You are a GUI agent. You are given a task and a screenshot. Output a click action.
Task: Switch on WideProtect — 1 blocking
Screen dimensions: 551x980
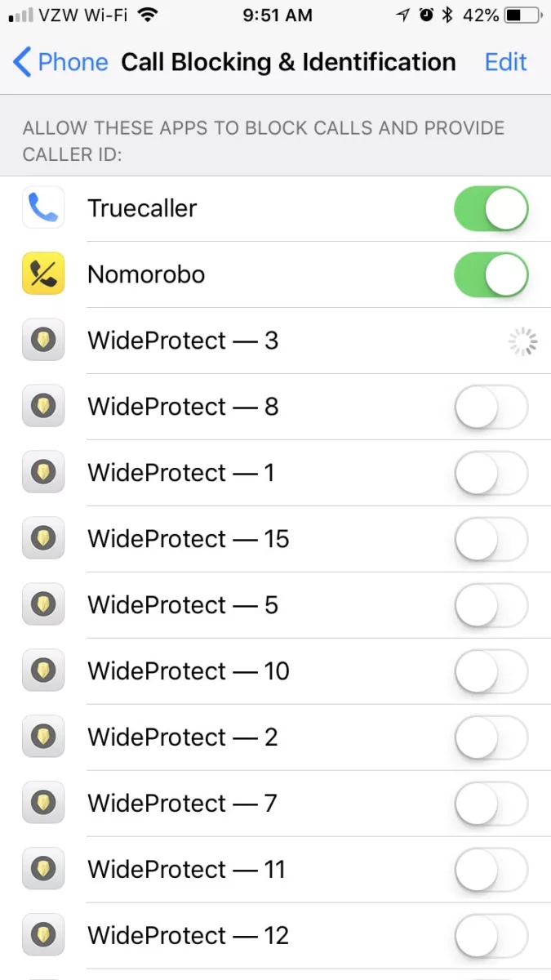(491, 474)
